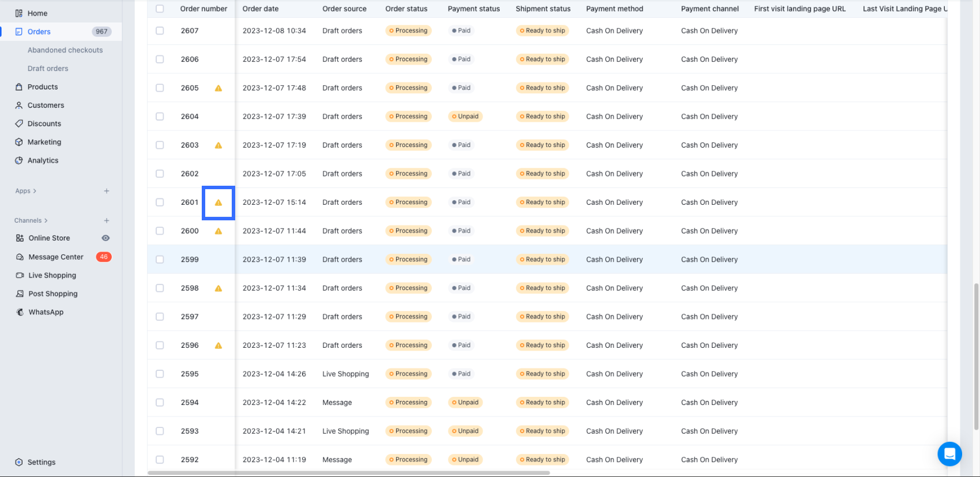Click the warning icon on order 2598
Image resolution: width=980 pixels, height=477 pixels.
(x=218, y=288)
